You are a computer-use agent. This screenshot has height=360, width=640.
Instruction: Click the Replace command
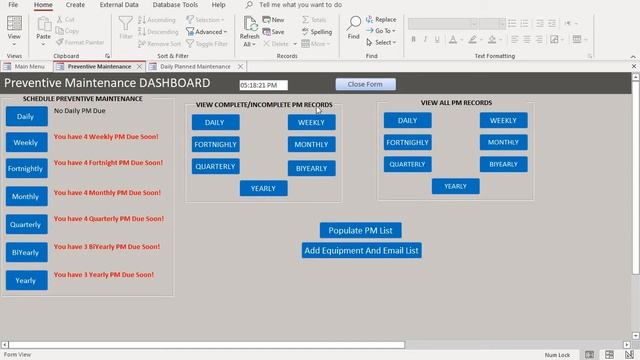381,20
